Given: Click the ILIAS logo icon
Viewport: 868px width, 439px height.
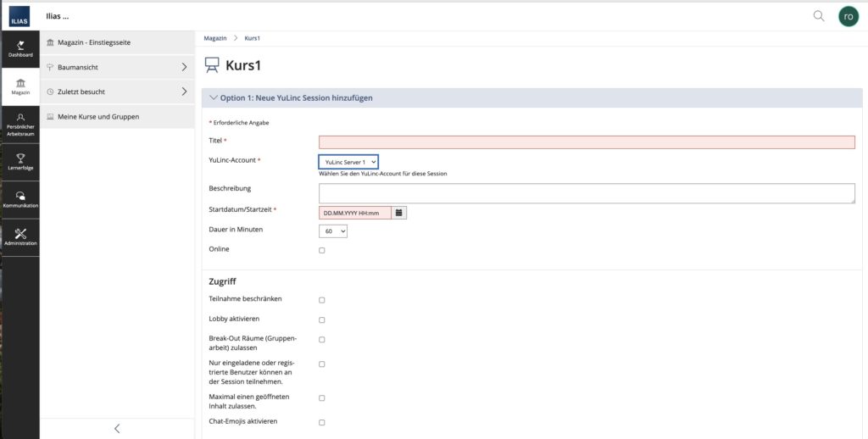Looking at the screenshot, I should point(19,15).
